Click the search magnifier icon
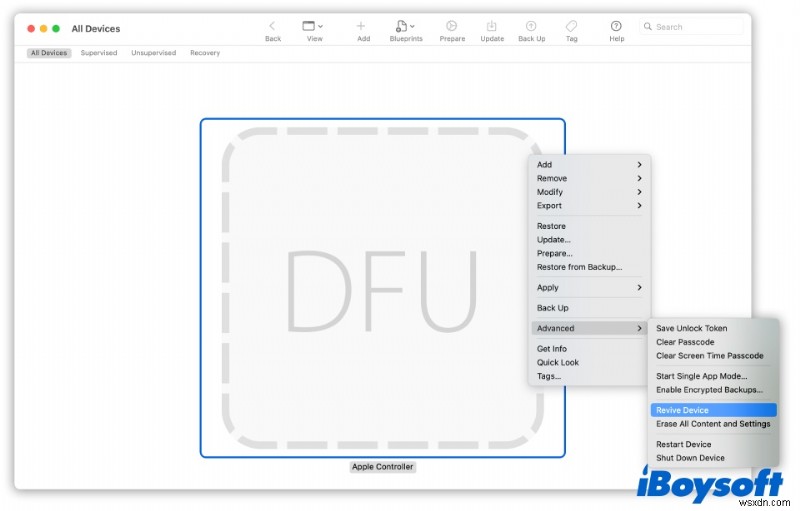The image size is (800, 511). pos(648,27)
